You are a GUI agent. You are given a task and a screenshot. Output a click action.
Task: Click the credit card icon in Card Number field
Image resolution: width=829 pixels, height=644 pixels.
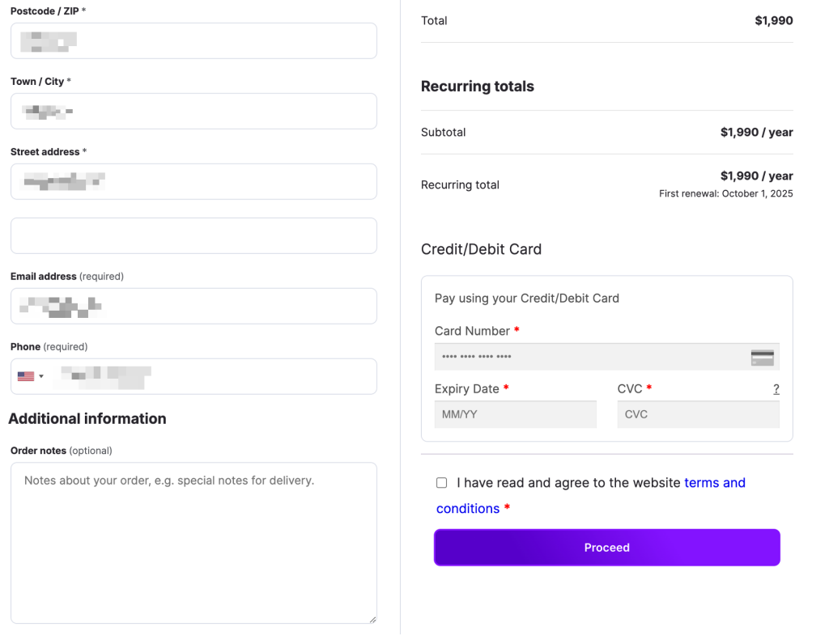coord(762,358)
